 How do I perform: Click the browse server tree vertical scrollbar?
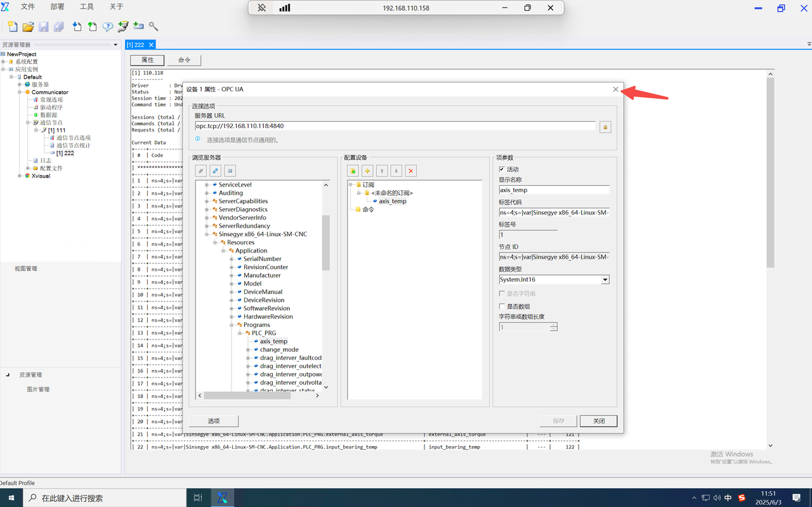click(326, 242)
